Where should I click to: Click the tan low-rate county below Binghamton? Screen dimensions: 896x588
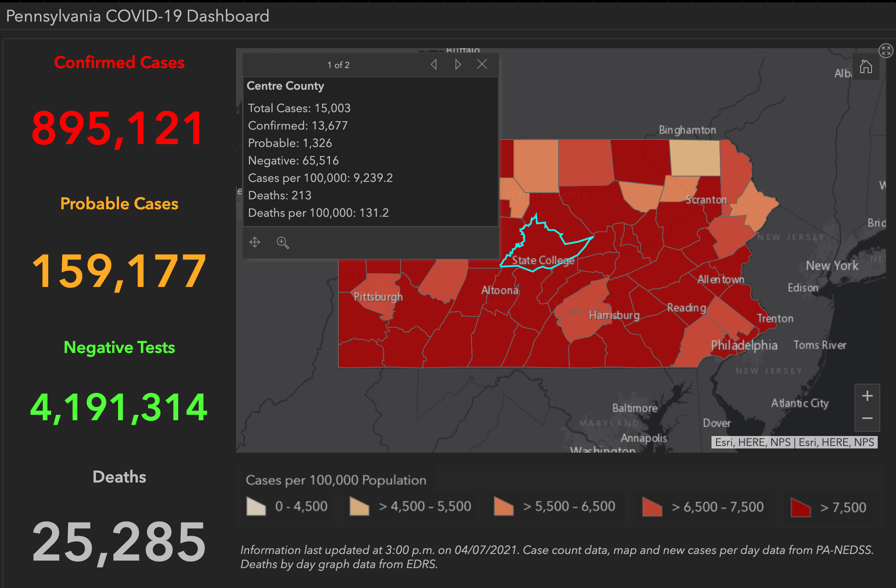click(695, 158)
